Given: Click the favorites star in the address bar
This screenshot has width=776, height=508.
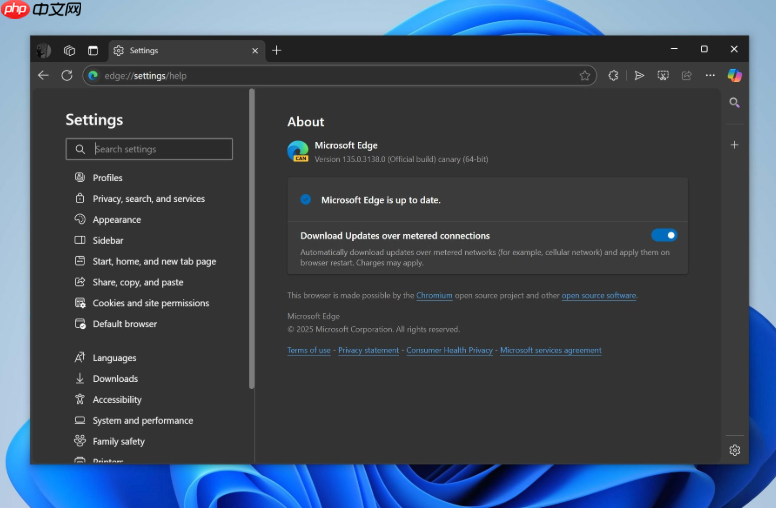Looking at the screenshot, I should coord(585,75).
